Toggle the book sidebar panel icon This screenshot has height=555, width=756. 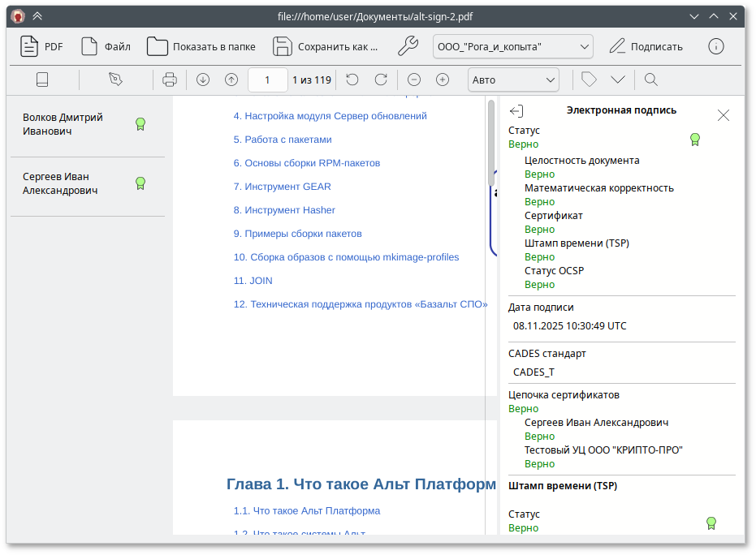[x=43, y=80]
